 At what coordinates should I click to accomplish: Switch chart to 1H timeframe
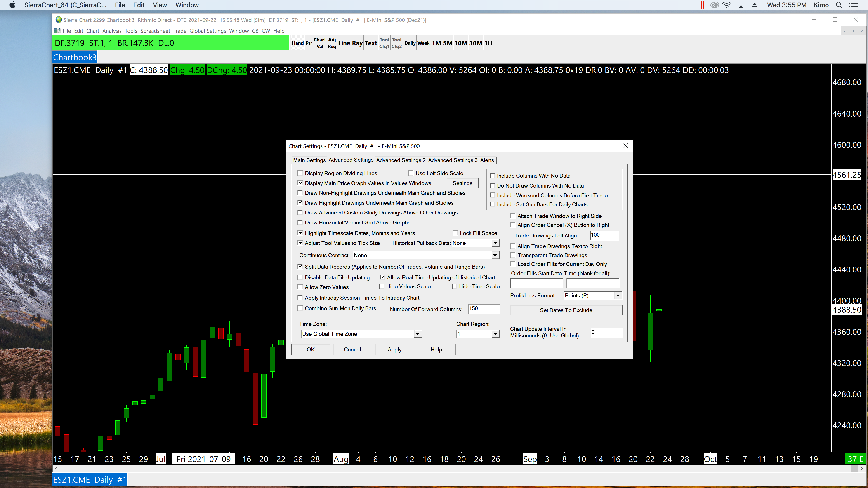pyautogui.click(x=488, y=43)
